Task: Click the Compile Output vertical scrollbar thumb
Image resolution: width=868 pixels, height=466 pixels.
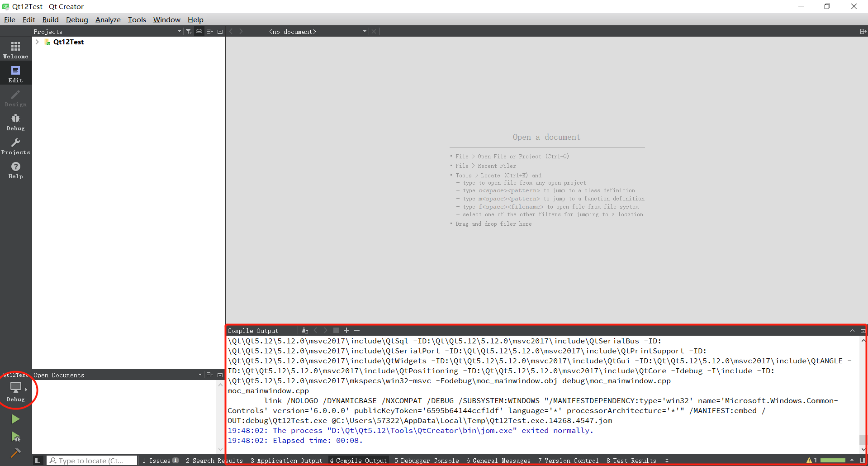Action: 863,440
